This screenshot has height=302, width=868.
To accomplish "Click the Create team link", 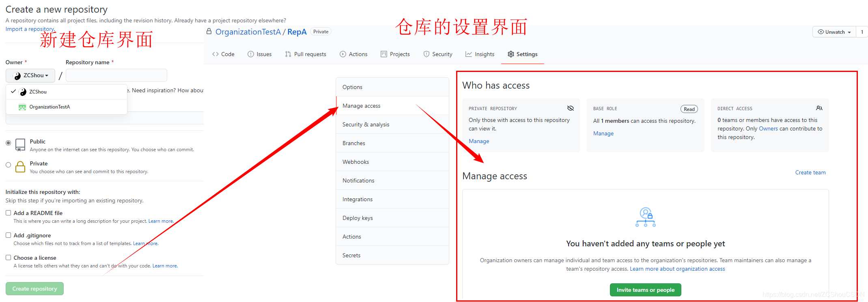I will pyautogui.click(x=810, y=172).
